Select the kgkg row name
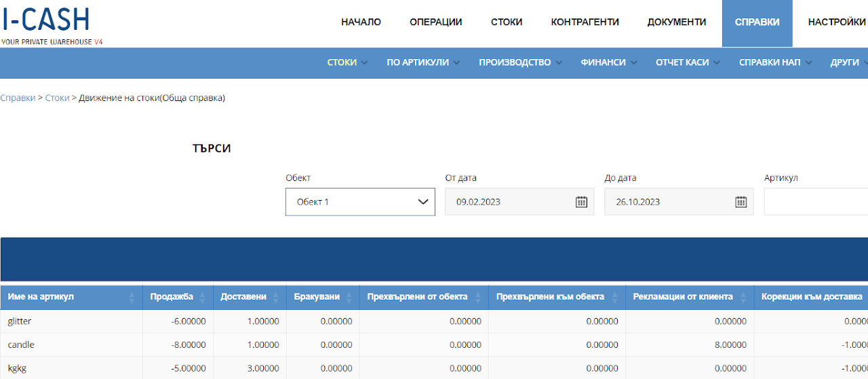This screenshot has width=868, height=379. [17, 368]
